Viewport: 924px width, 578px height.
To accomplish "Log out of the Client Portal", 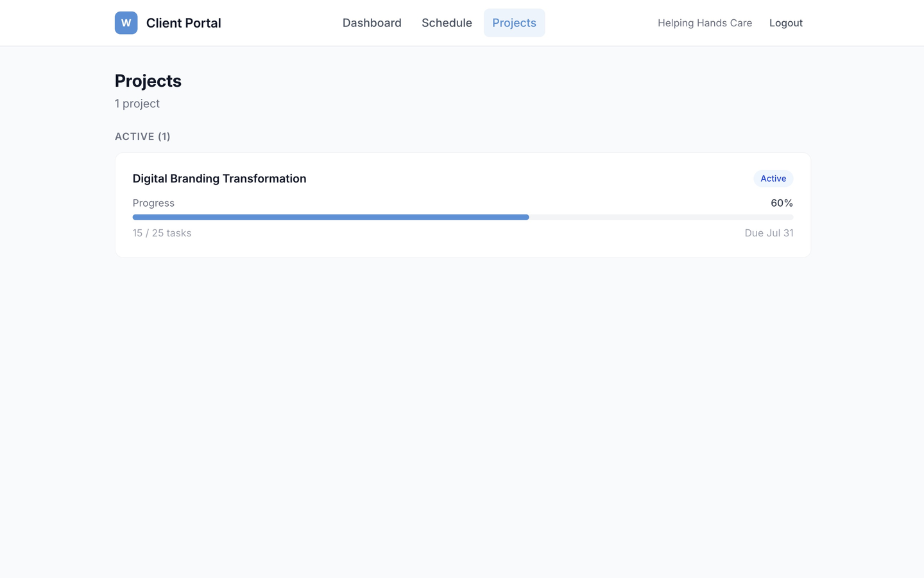I will [785, 22].
